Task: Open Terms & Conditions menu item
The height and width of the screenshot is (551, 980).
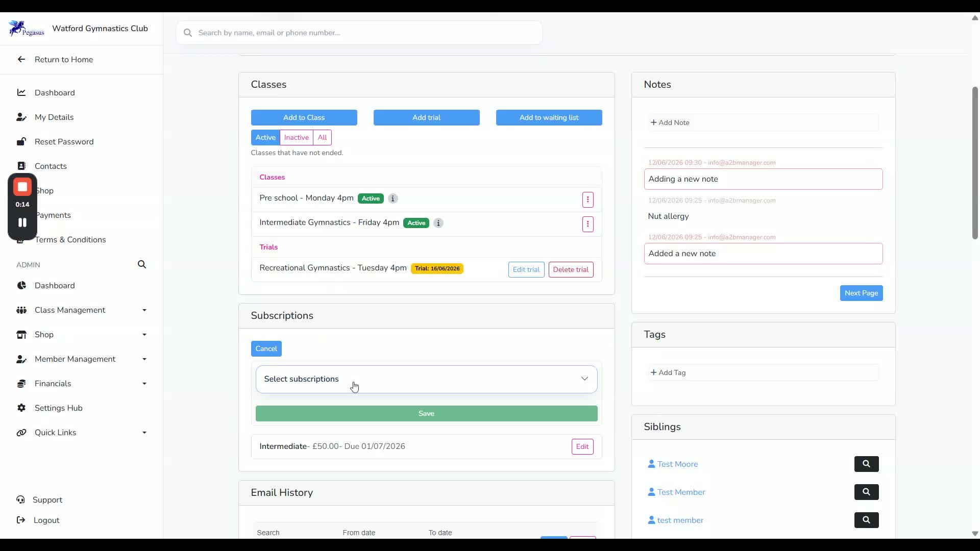Action: 70,240
